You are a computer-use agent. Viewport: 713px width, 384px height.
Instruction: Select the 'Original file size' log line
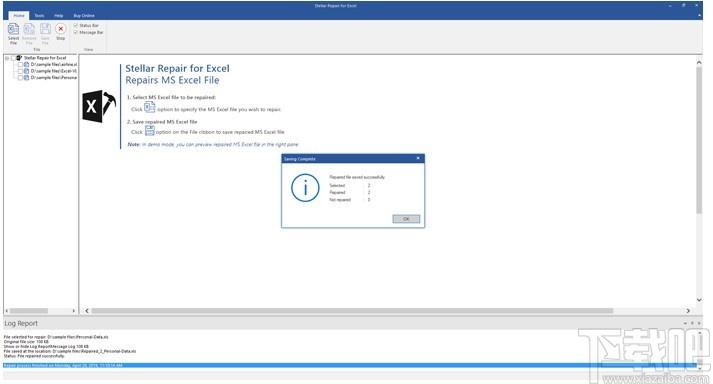pos(26,342)
